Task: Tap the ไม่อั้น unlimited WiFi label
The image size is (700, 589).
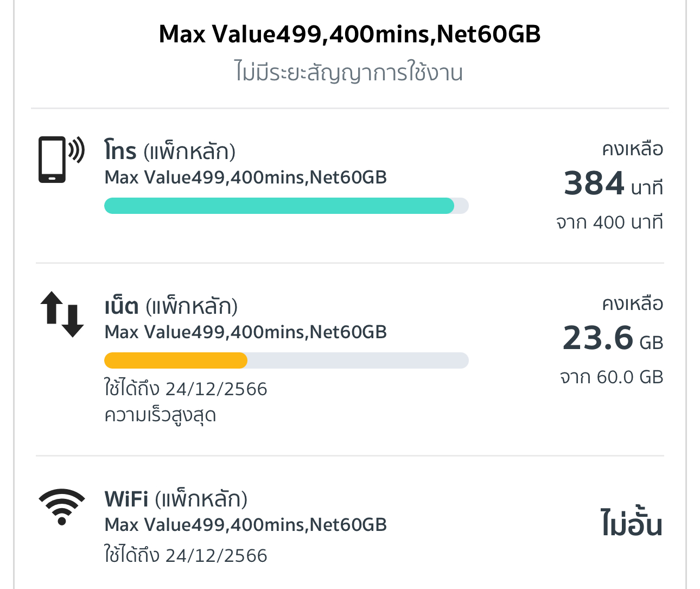Action: pyautogui.click(x=632, y=524)
